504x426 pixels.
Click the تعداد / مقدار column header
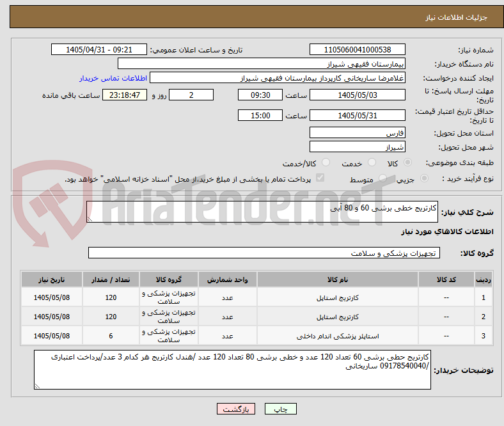111,280
